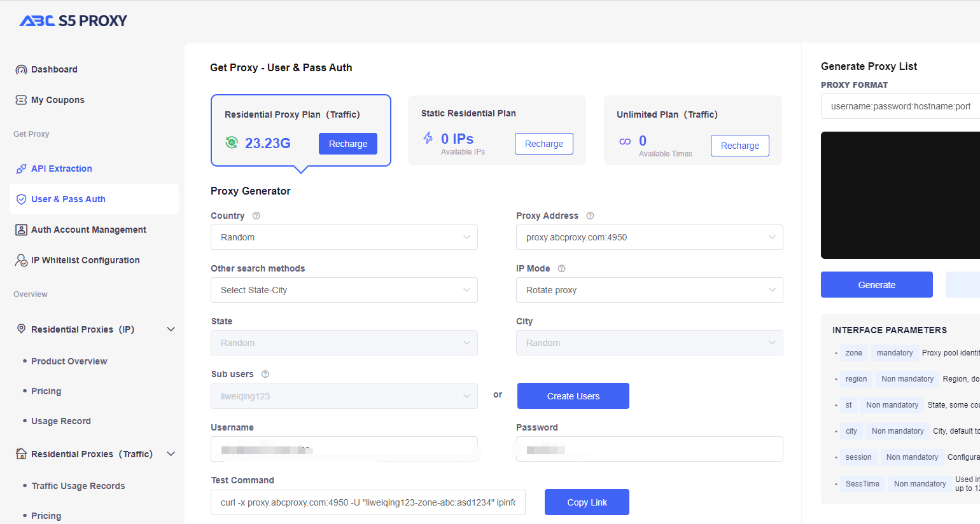Viewport: 980px width, 524px height.
Task: Click the Dashboard gauge icon
Action: coord(21,69)
